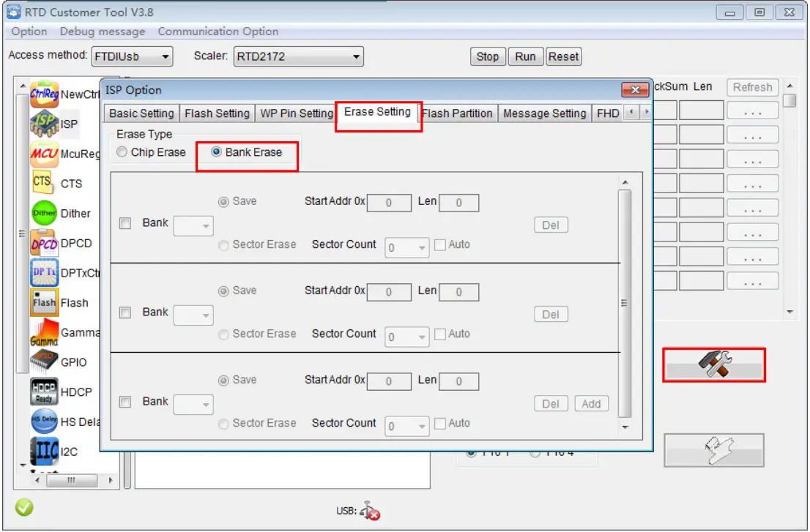Open the Scaler RTD2172 dropdown
The width and height of the screenshot is (810, 532).
299,56
